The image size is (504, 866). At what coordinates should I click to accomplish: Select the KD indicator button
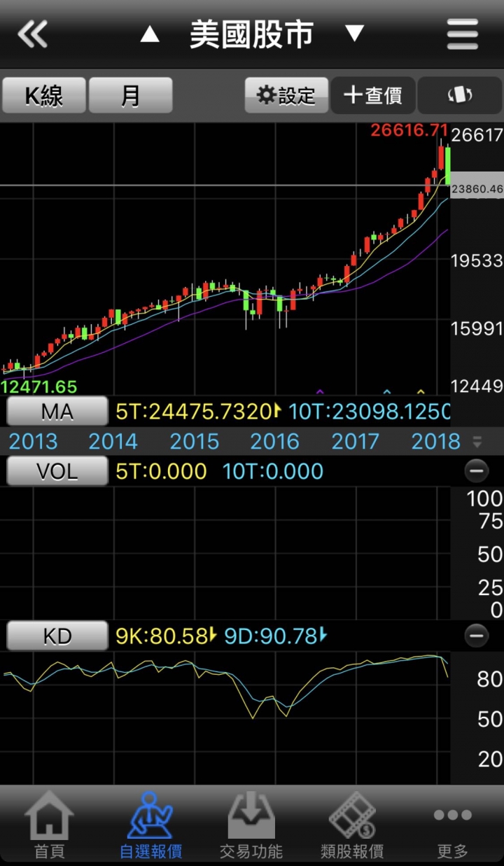click(57, 636)
